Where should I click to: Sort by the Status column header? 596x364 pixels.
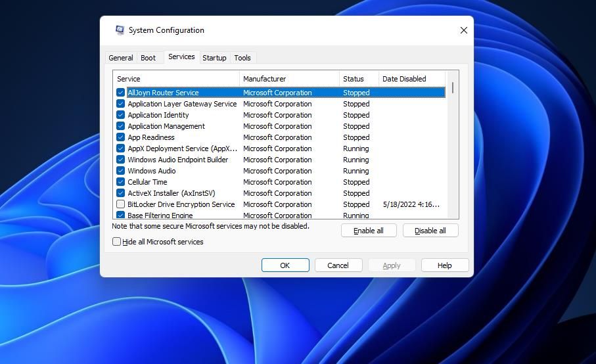[359, 79]
